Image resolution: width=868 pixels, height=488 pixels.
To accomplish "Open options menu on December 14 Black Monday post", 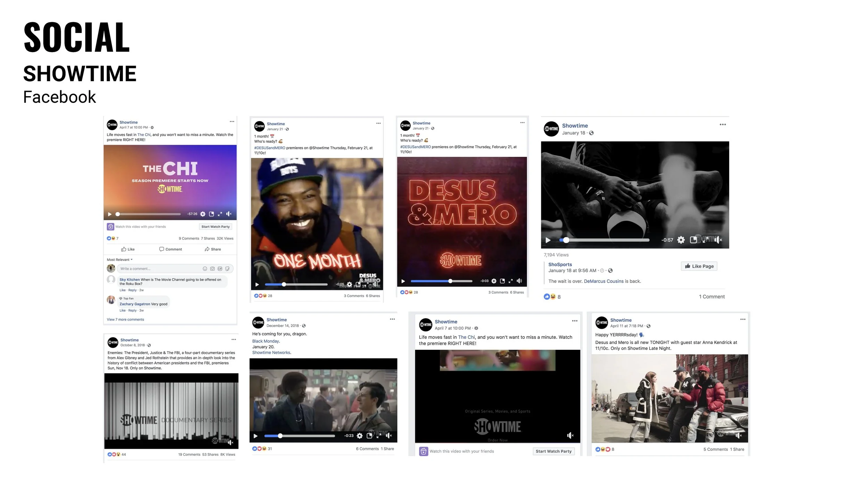I will click(392, 319).
